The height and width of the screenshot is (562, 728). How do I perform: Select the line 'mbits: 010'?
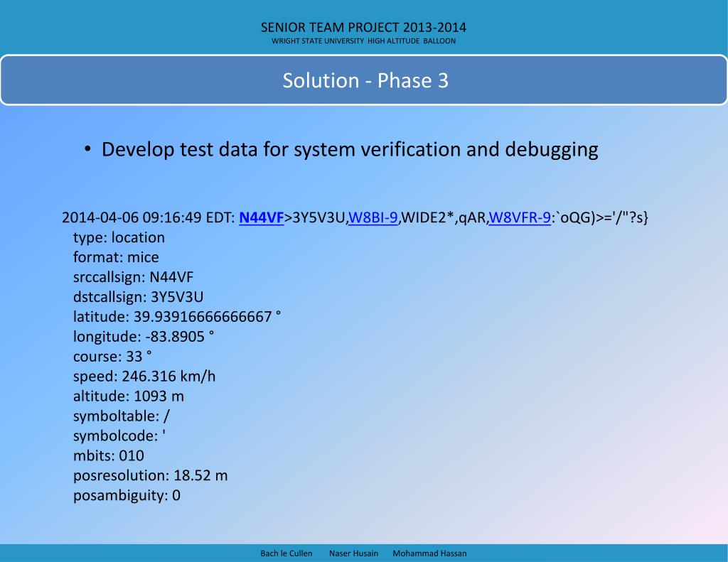point(109,455)
